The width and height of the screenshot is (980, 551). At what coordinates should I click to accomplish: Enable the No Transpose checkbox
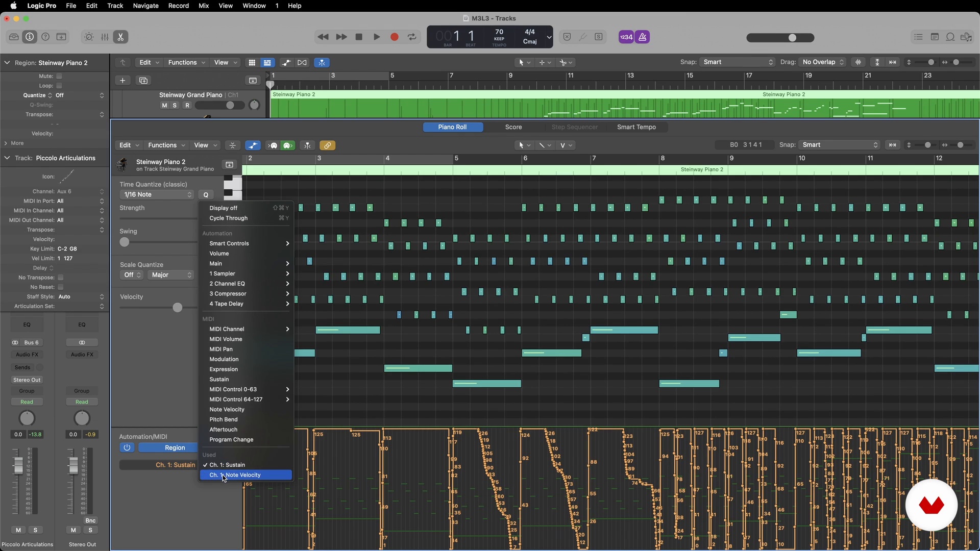tap(60, 278)
